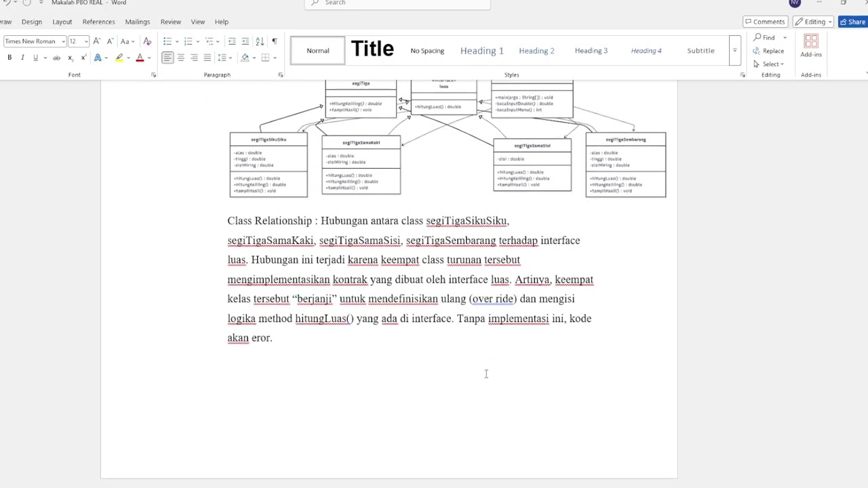This screenshot has height=488, width=868.
Task: Open the Comments pane
Action: pos(764,22)
